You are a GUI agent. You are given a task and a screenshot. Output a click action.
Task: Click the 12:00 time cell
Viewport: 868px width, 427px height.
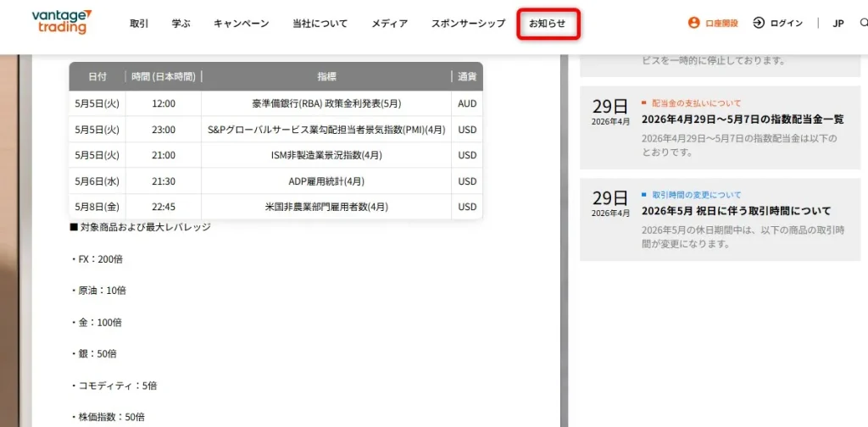click(x=164, y=103)
